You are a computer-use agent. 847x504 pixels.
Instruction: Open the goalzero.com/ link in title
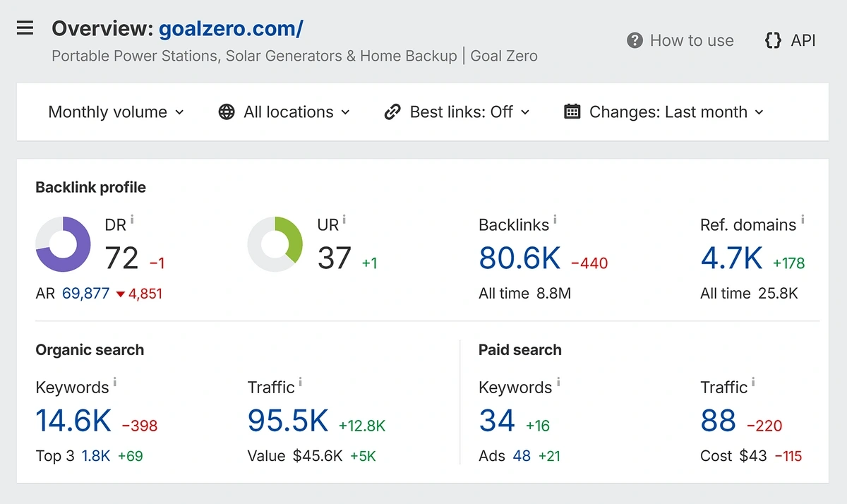231,29
